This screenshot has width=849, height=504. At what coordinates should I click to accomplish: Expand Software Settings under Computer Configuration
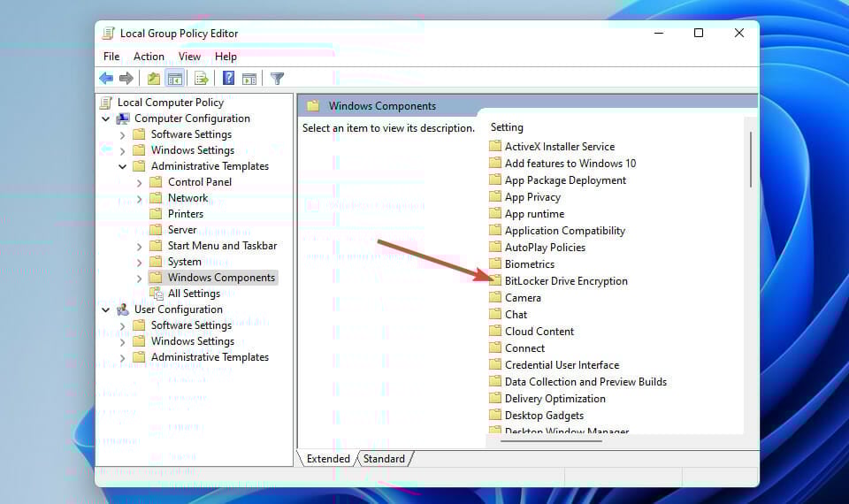(x=122, y=134)
